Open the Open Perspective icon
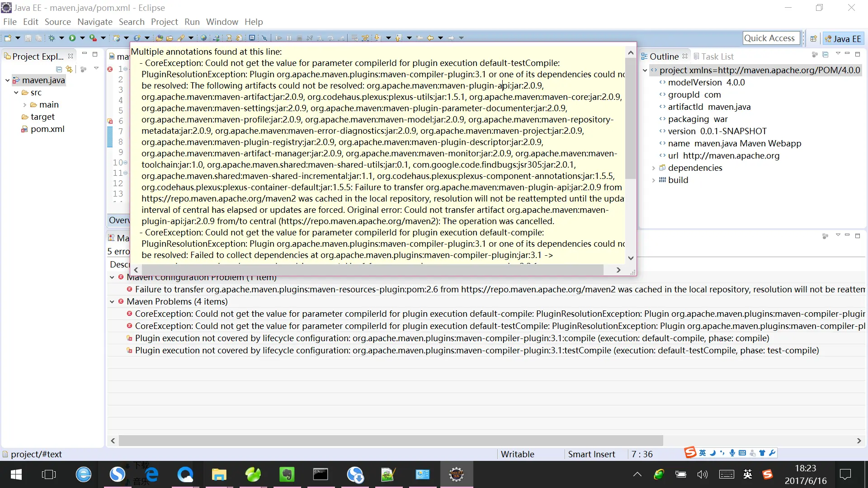 pyautogui.click(x=813, y=38)
